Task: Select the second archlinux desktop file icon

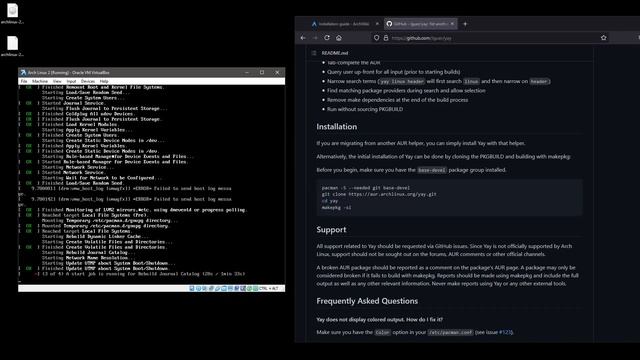Action: [13, 43]
